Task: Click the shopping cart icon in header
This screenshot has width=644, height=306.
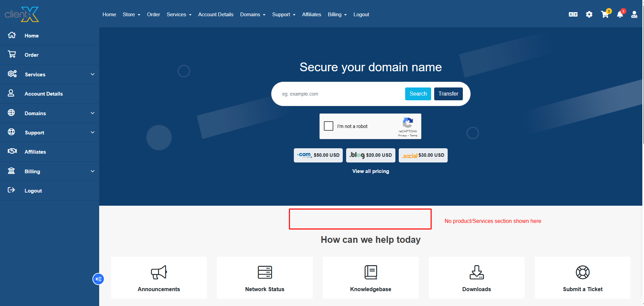Action: [x=605, y=15]
